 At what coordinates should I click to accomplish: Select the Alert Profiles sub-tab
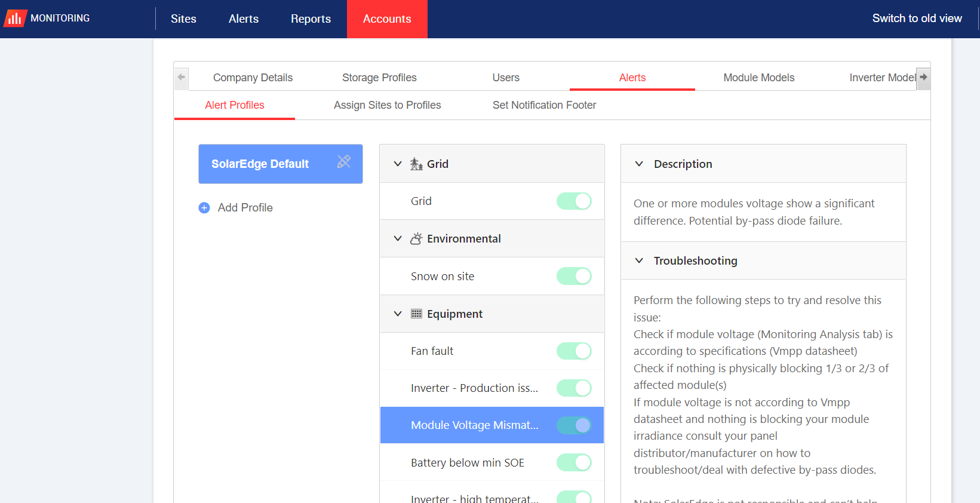coord(235,105)
